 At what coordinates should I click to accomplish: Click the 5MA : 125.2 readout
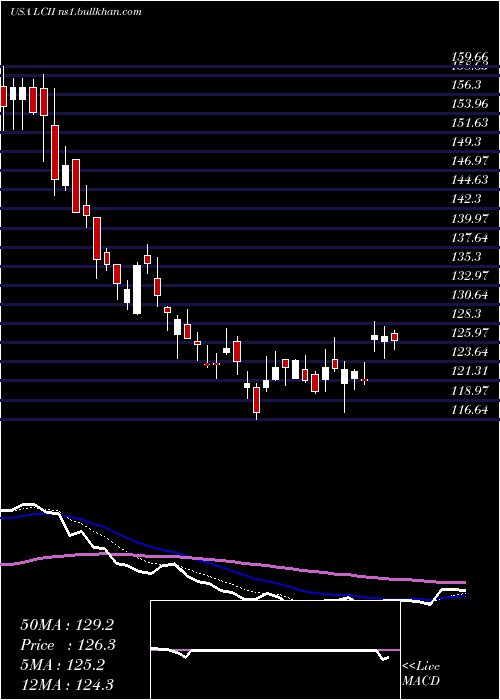62,665
